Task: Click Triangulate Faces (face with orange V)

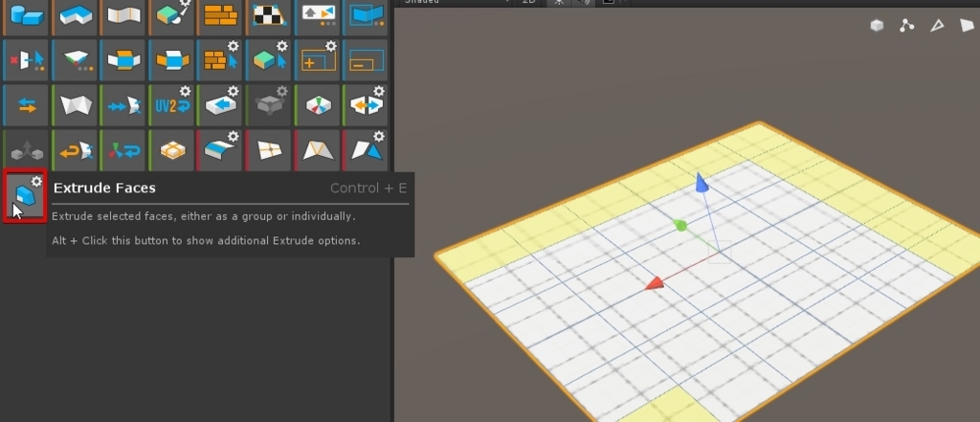Action: click(318, 150)
